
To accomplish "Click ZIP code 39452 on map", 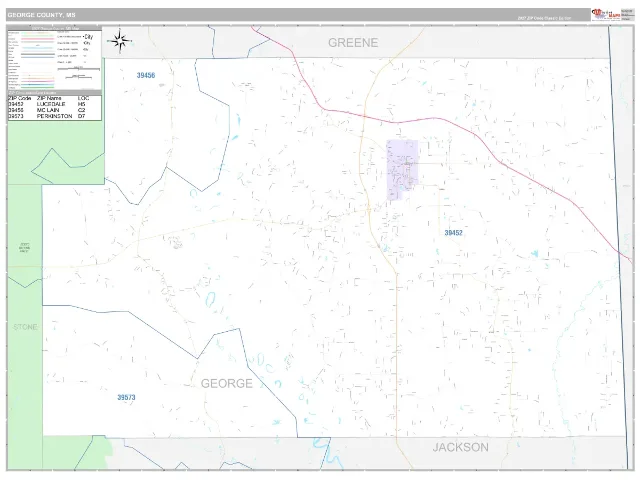I will (x=453, y=233).
